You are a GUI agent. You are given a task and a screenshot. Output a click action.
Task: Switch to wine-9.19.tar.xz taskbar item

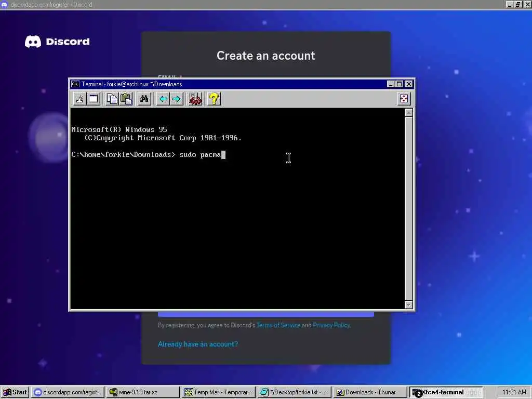point(142,392)
